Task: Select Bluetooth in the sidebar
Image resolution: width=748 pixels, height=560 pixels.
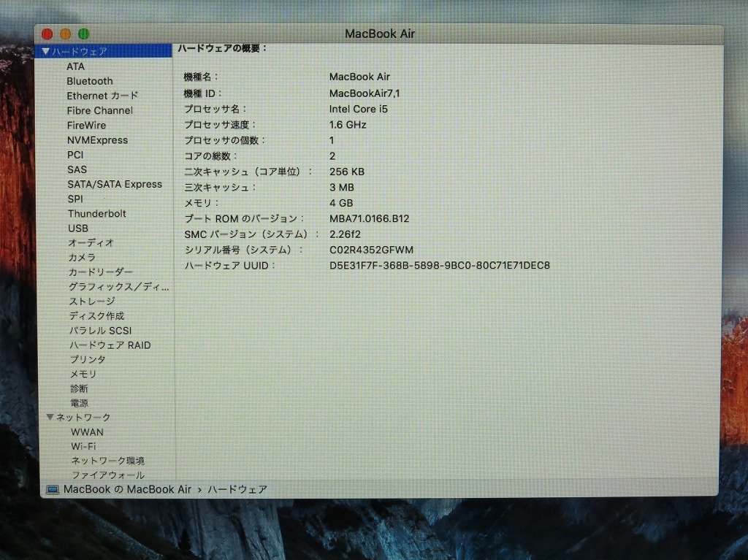Action: tap(90, 81)
